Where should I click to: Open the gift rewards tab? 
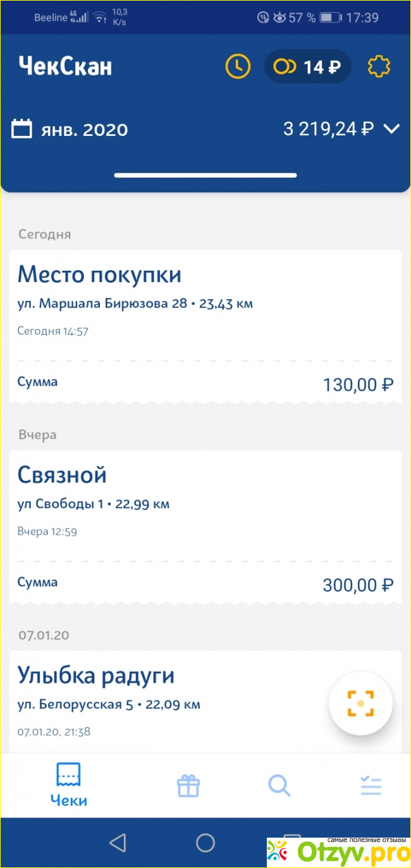coord(188,786)
